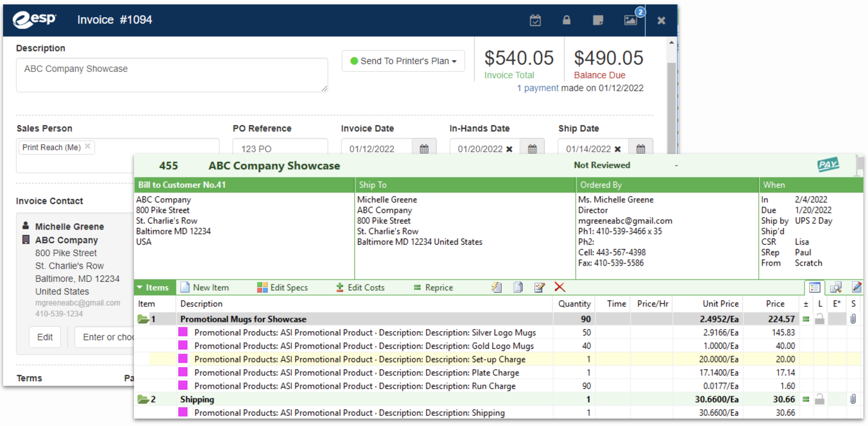
Task: Collapse the Items section arrow
Action: [x=140, y=287]
